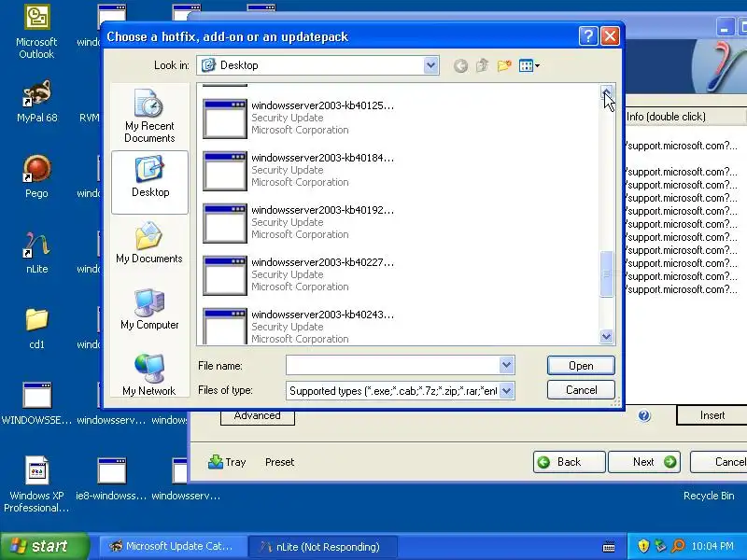
Task: Select Desktop in the places bar
Action: coord(149,182)
